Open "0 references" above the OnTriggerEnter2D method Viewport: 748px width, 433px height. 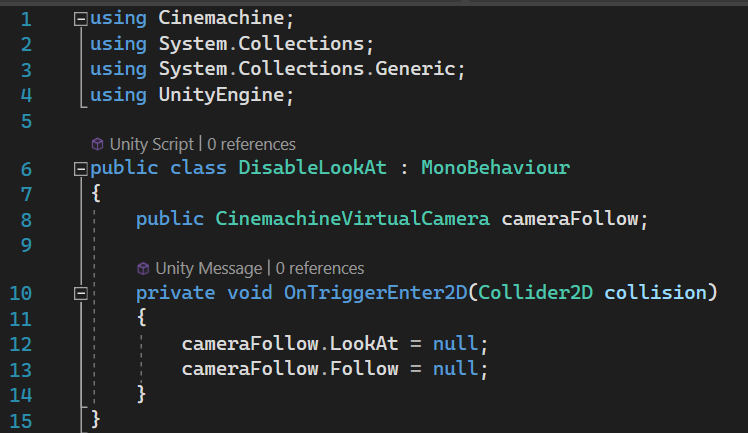pyautogui.click(x=319, y=268)
